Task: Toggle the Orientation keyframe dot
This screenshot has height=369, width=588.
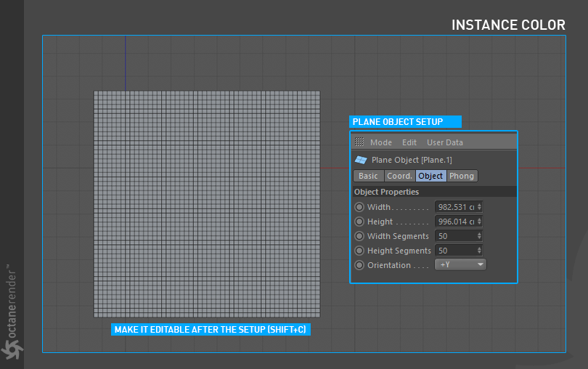Action: point(359,266)
